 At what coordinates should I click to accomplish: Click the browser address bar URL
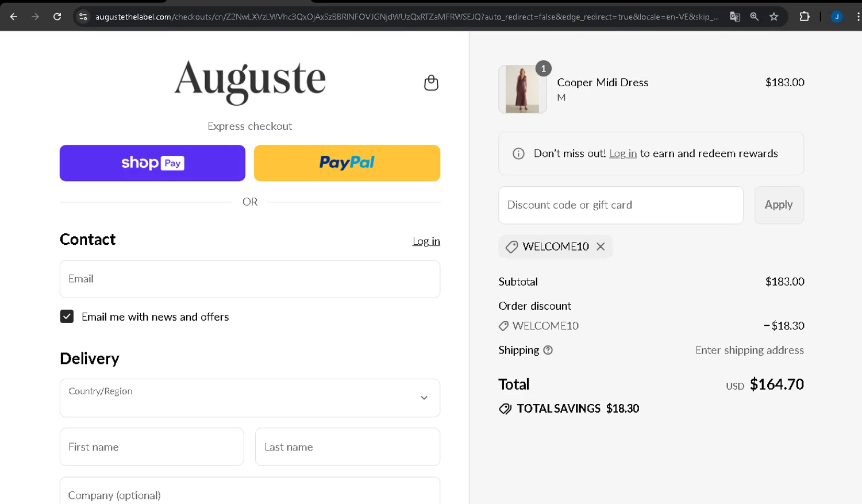tap(406, 17)
